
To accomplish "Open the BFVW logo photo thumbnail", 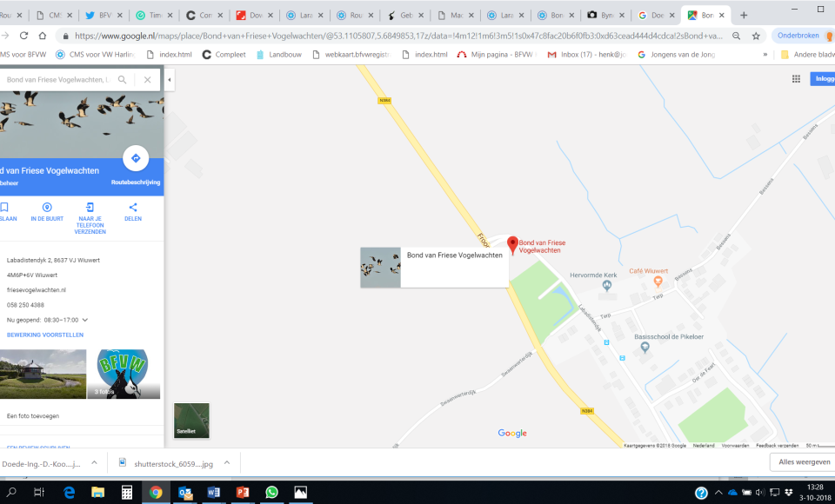I will click(124, 375).
